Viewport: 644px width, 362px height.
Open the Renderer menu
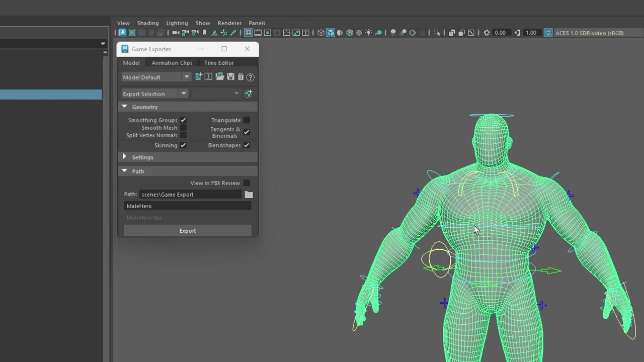point(229,23)
